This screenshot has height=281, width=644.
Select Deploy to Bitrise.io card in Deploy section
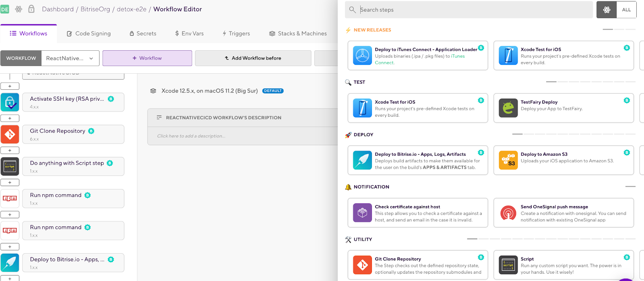(418, 160)
